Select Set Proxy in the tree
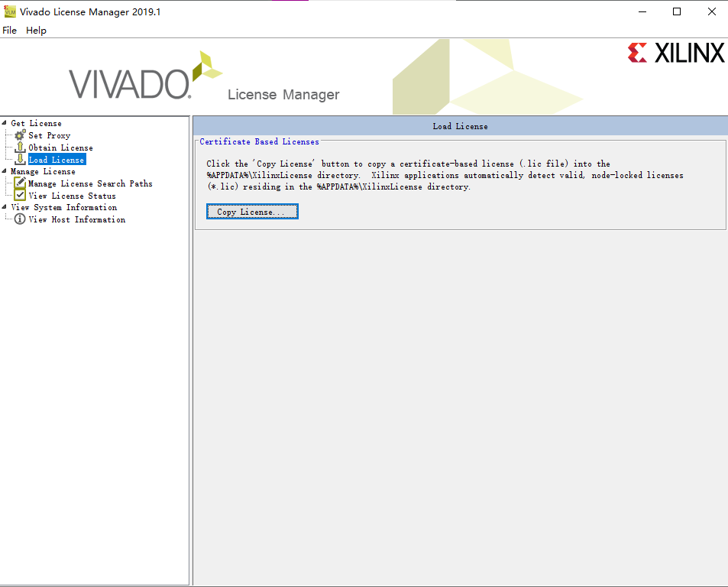 [49, 135]
